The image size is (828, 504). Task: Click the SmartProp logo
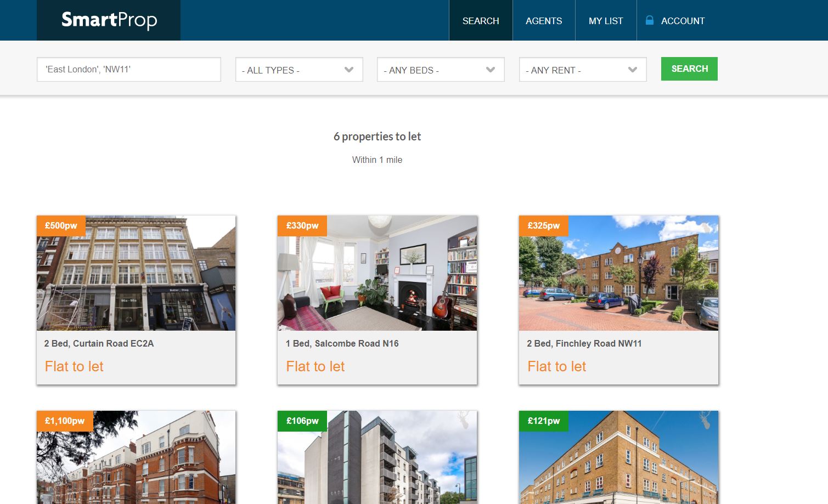click(109, 20)
